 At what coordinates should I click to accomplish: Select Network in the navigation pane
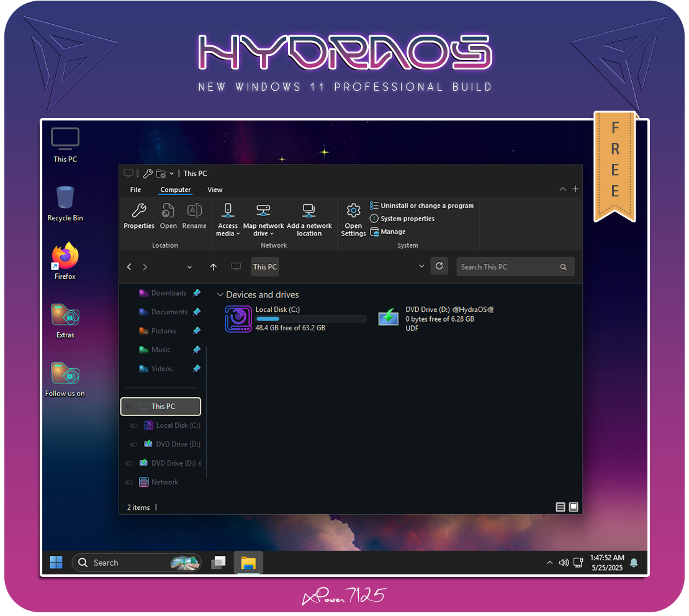[x=159, y=482]
